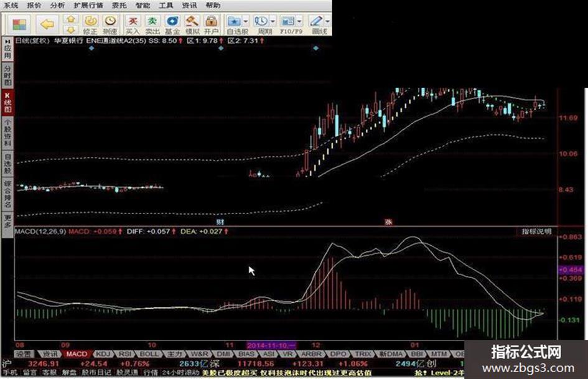
Task: Open the 智能 menu
Action: (x=143, y=5)
